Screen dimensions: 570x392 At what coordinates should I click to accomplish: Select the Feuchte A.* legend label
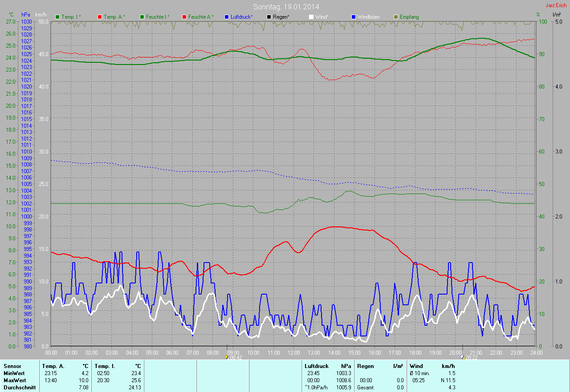point(201,17)
